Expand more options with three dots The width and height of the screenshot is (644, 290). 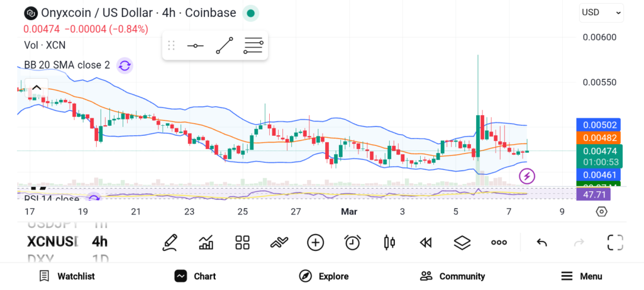pyautogui.click(x=499, y=242)
